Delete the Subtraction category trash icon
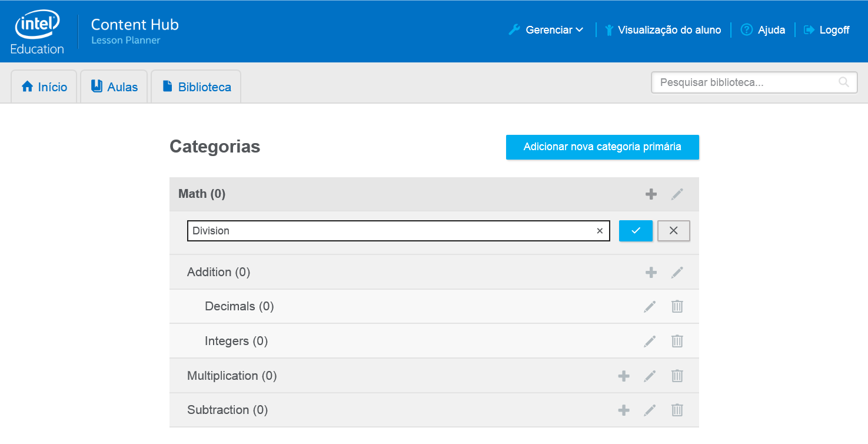This screenshot has width=868, height=444. coord(677,410)
